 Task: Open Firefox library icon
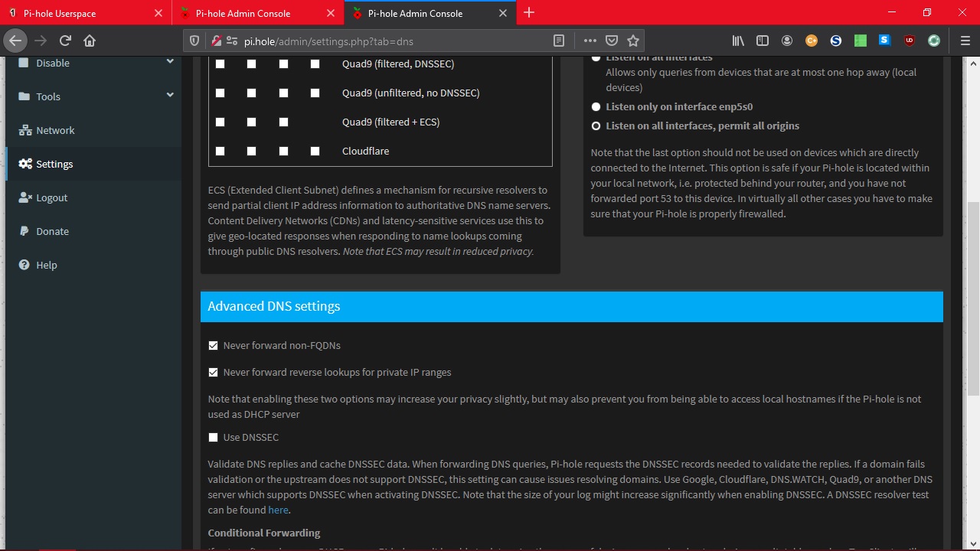[738, 41]
